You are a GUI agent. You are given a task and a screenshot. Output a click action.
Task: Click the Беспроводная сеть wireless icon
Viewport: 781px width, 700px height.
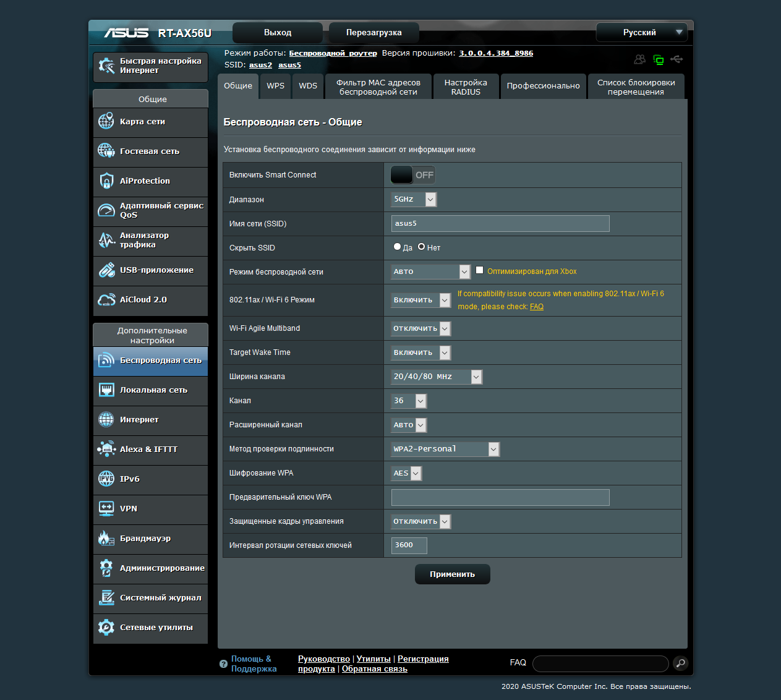coord(106,360)
